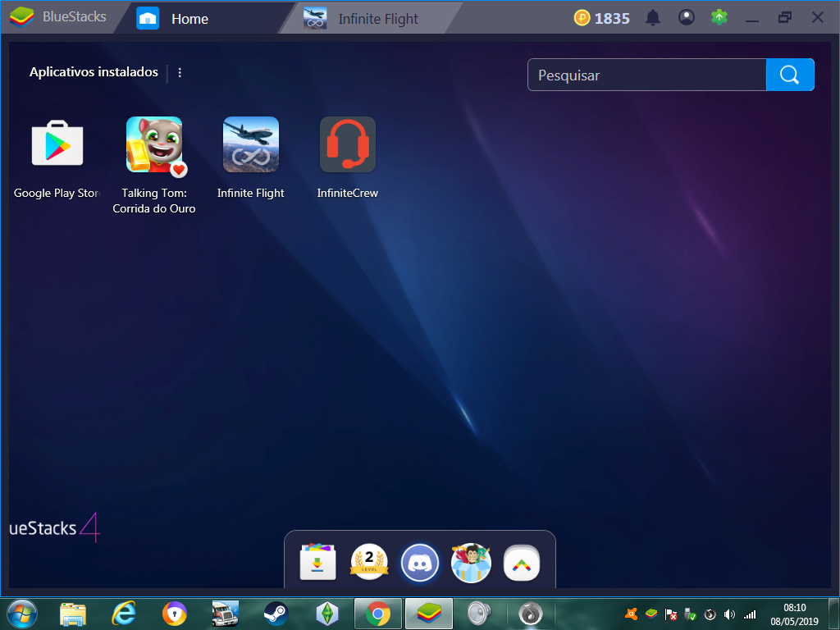The height and width of the screenshot is (630, 840).
Task: Restore down the BlueStacks window
Action: point(785,18)
